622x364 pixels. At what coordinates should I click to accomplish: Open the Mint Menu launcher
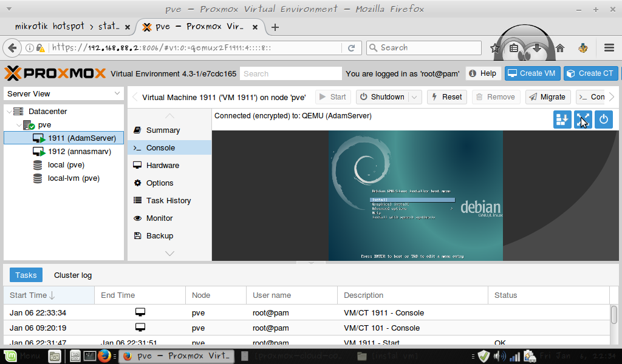22,356
